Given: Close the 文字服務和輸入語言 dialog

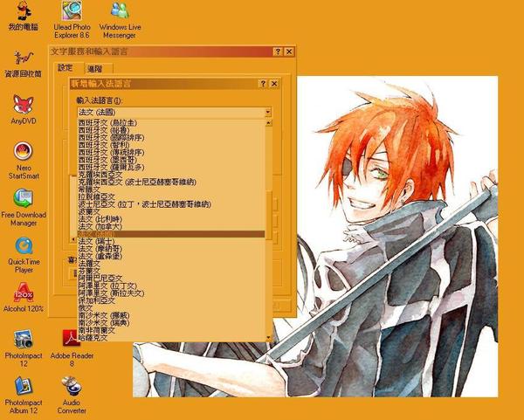Looking at the screenshot, I should (x=289, y=52).
